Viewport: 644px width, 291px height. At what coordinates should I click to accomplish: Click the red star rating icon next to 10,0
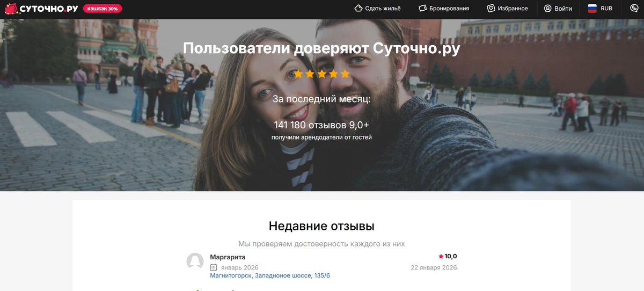click(441, 257)
